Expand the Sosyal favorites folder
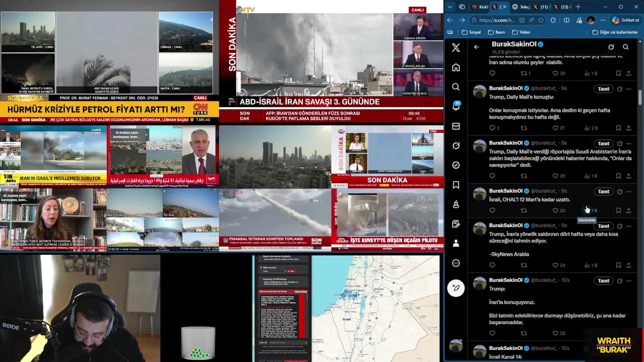This screenshot has width=644, height=362. (x=471, y=32)
